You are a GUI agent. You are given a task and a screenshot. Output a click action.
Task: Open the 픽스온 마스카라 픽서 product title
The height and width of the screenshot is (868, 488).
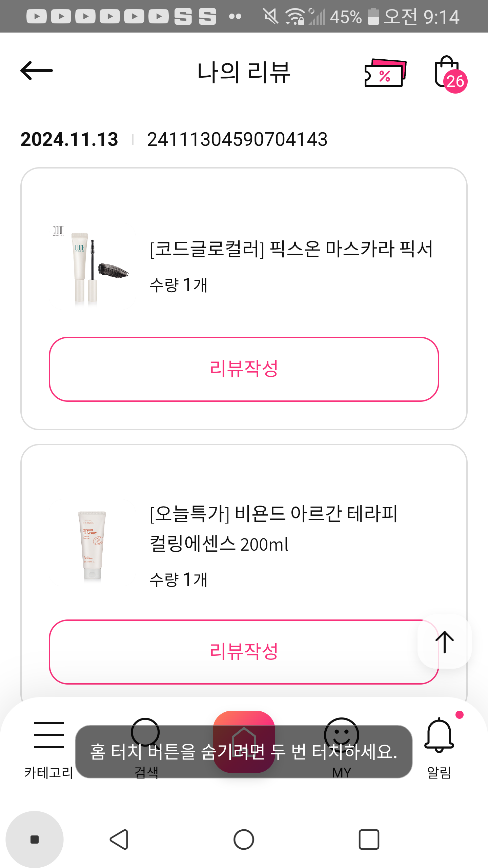tap(291, 249)
